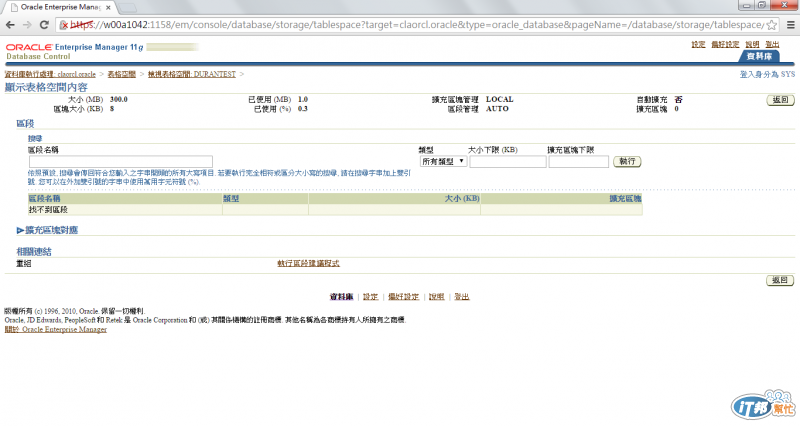Open the 表格空間 breadcrumb link
Screen dimensions: 800x426
pyautogui.click(x=121, y=74)
